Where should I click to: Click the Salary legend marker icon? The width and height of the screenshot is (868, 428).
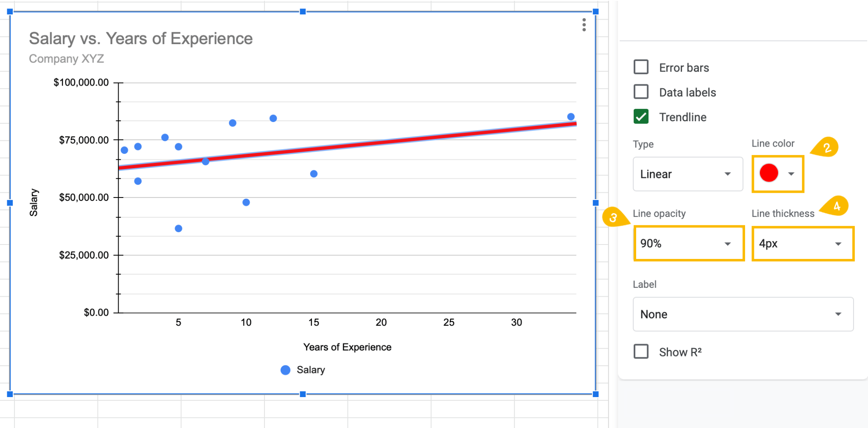[285, 370]
